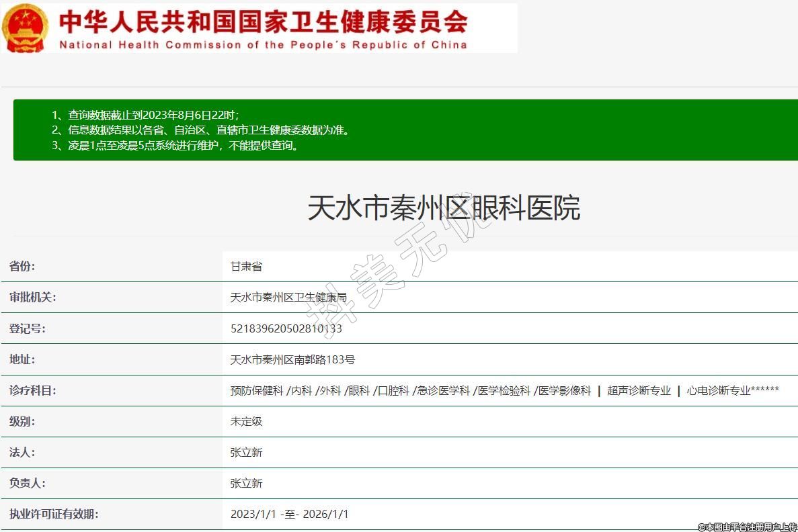Click the address value 天水市秦州区南郭路183号

coord(292,359)
